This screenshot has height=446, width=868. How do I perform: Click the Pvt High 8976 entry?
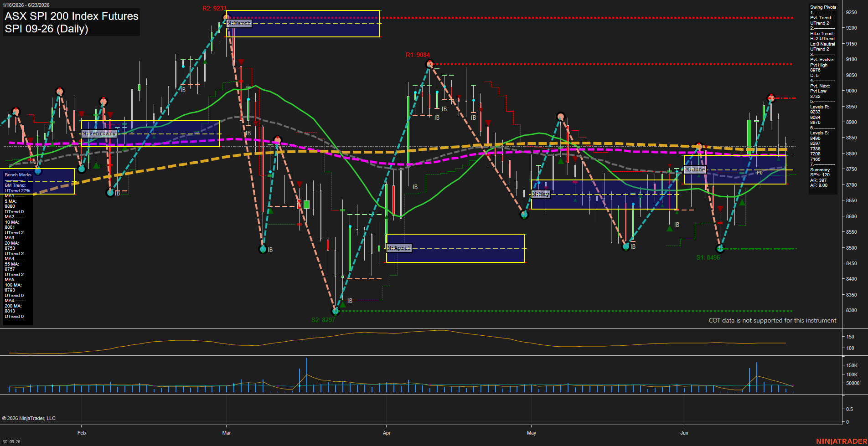tap(819, 67)
